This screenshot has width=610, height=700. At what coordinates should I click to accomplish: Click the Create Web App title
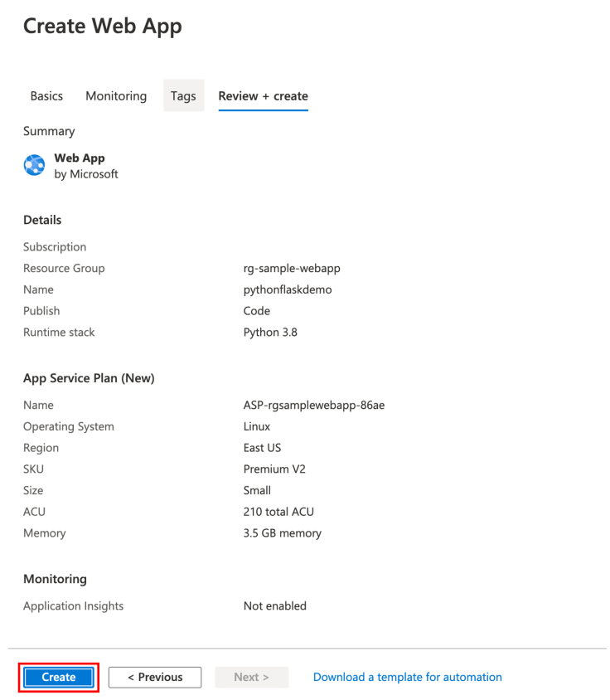tap(102, 26)
